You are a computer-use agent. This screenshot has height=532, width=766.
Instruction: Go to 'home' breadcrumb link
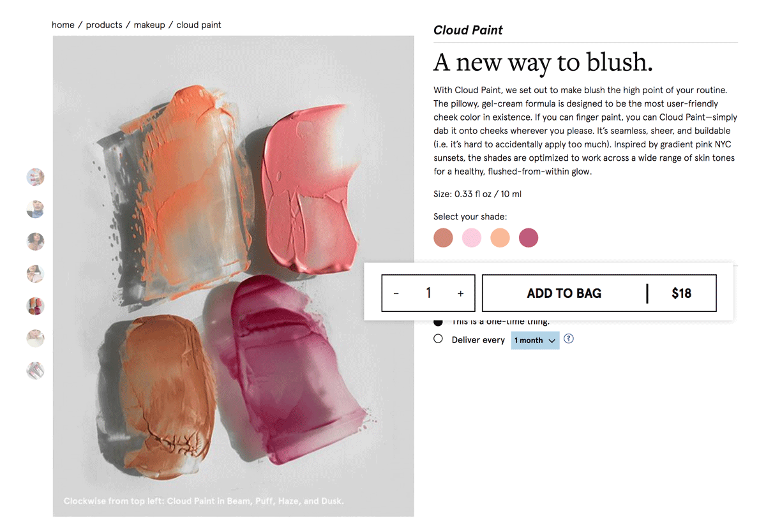(x=63, y=25)
